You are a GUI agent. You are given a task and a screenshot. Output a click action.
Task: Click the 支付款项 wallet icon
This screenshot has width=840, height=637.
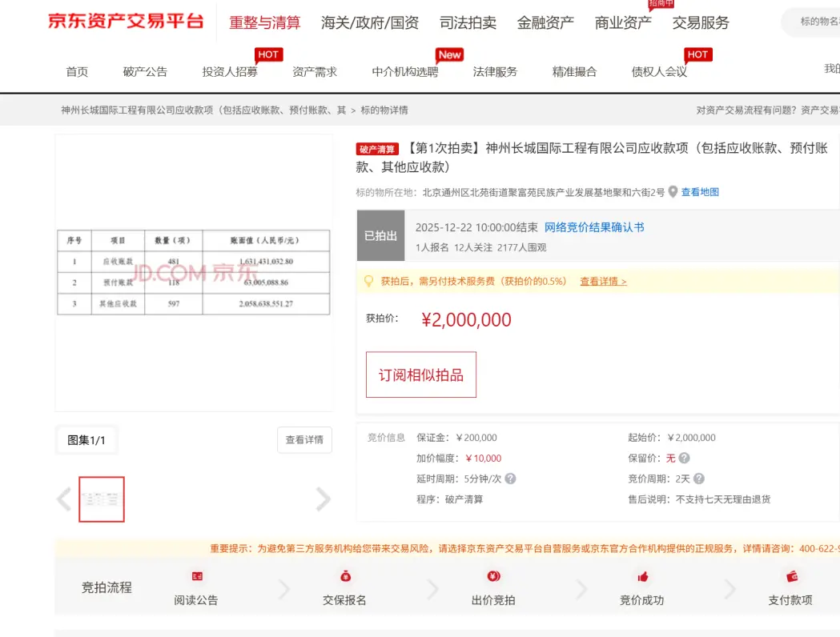pyautogui.click(x=791, y=576)
